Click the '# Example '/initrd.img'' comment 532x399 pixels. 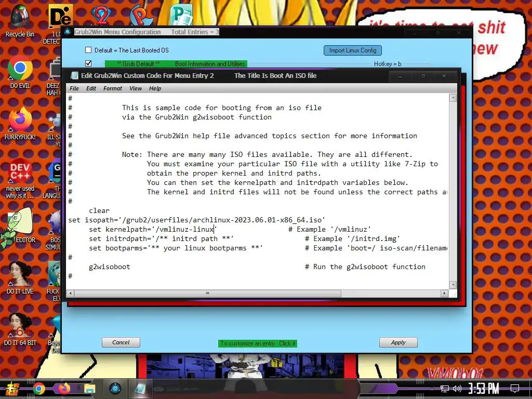[x=353, y=239]
